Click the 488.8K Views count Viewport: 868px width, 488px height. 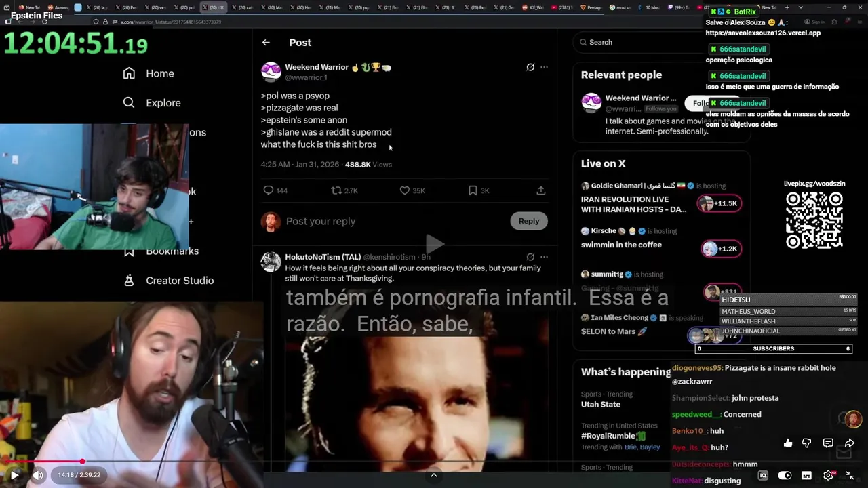coord(368,165)
